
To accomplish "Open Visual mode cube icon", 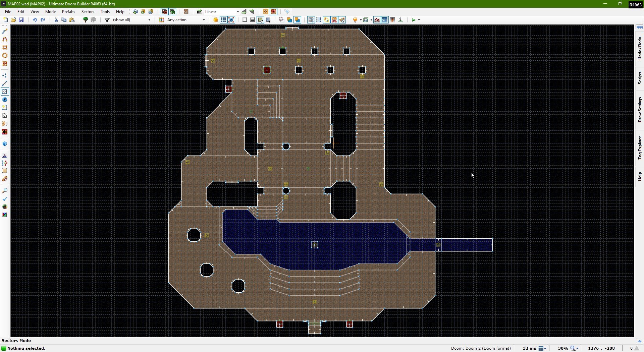I will click(5, 144).
